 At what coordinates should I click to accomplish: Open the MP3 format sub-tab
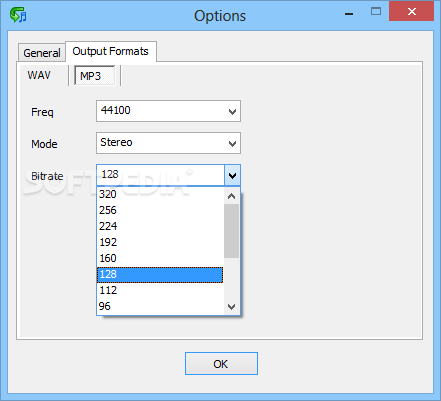94,76
